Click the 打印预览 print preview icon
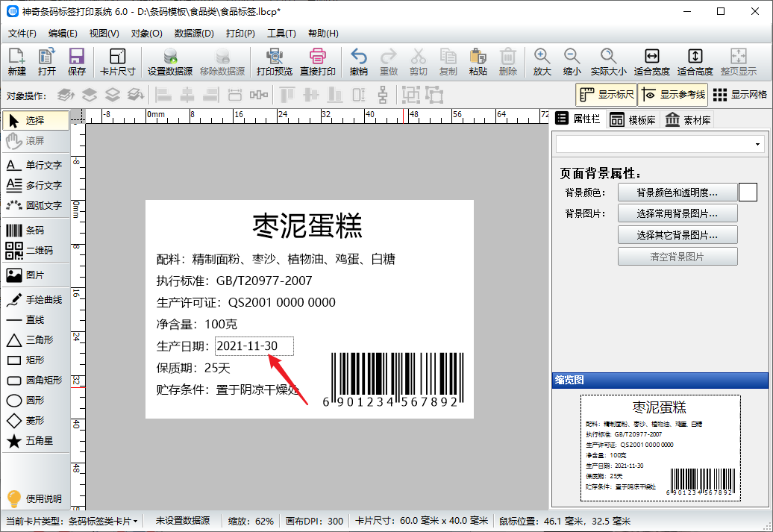Image resolution: width=773 pixels, height=532 pixels. (x=274, y=61)
